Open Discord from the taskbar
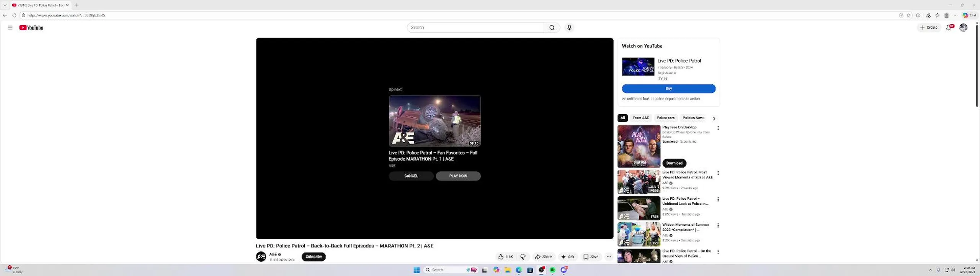This screenshot has height=276, width=980. click(x=564, y=270)
